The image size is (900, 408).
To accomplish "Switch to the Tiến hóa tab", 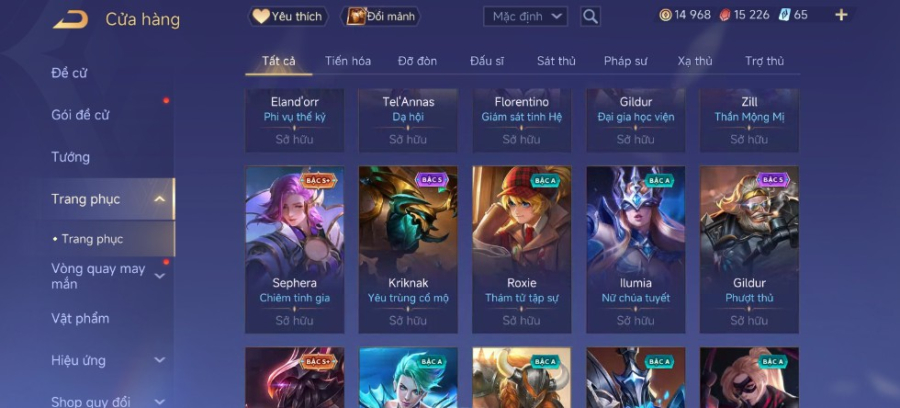I will tap(348, 61).
